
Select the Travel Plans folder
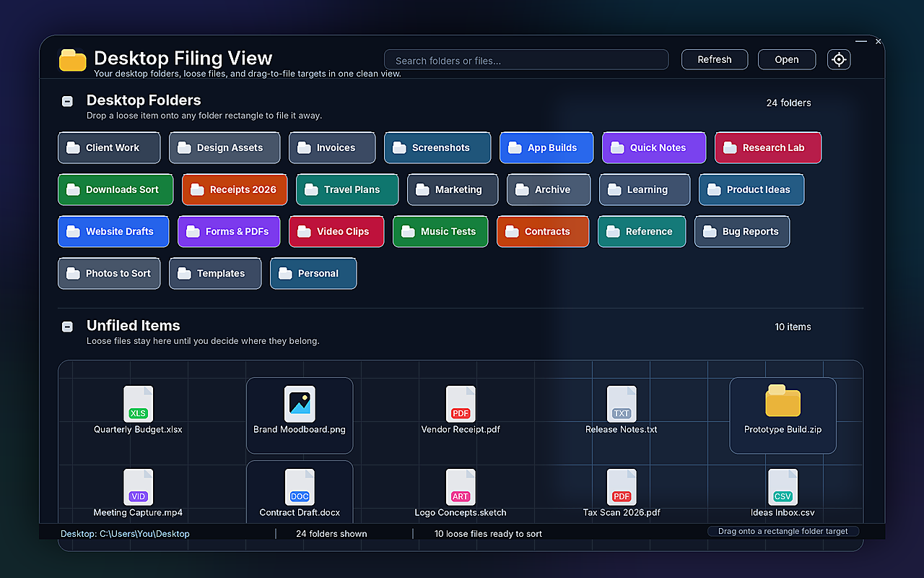(347, 189)
